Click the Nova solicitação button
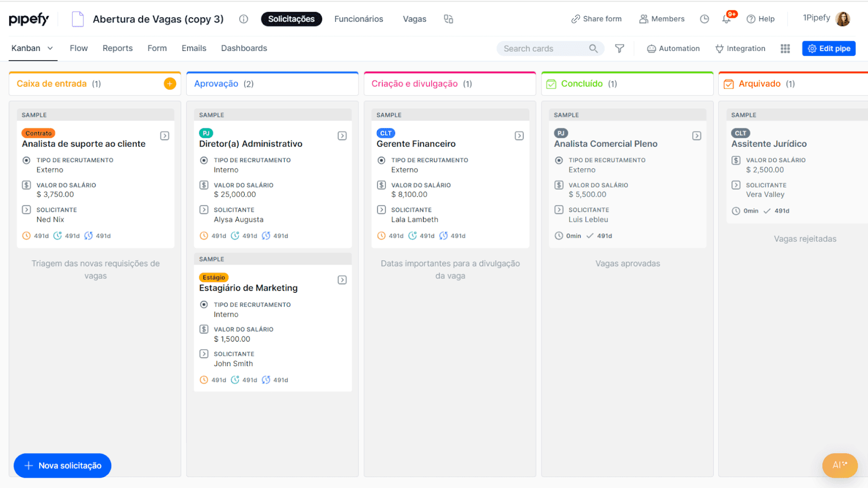 pyautogui.click(x=62, y=465)
